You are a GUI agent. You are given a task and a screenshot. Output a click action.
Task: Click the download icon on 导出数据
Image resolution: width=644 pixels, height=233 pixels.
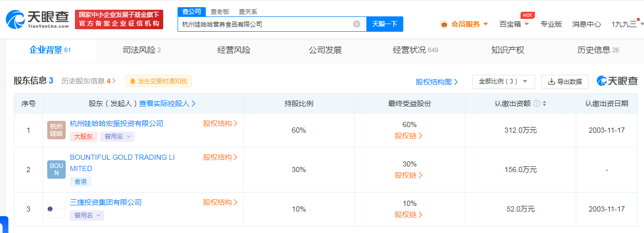(x=552, y=81)
